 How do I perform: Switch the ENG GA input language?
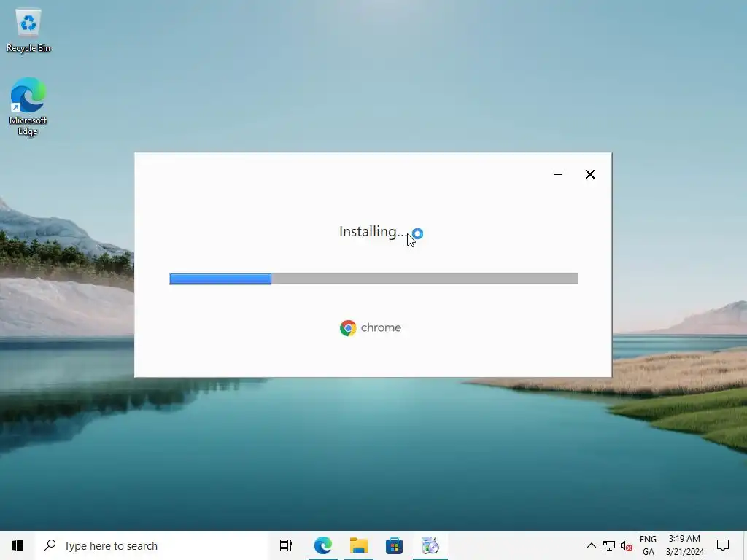[648, 545]
